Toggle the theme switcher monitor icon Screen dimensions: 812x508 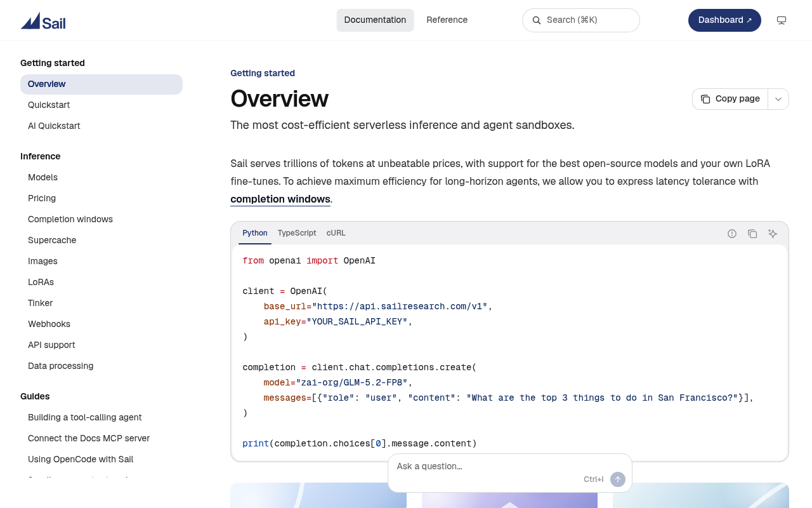pyautogui.click(x=782, y=20)
